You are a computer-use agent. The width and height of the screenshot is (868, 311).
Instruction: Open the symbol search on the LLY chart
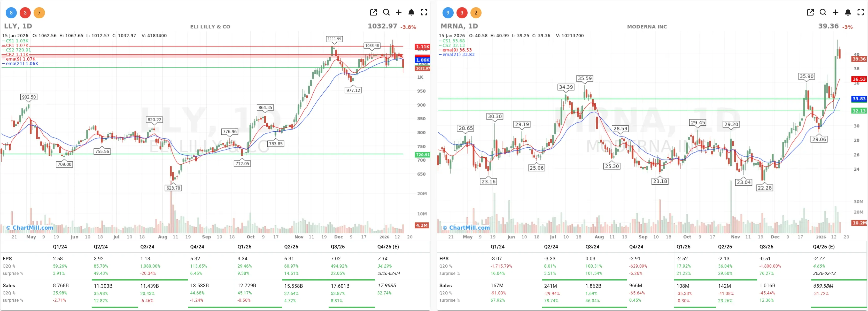[x=386, y=12]
